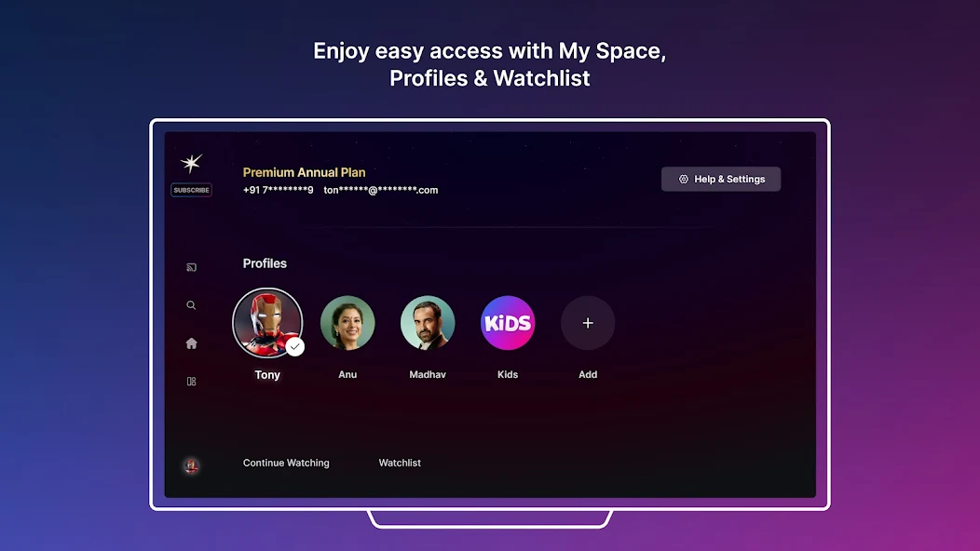Click the SUBSCRIBE button
Viewport: 980px width, 551px height.
(191, 190)
